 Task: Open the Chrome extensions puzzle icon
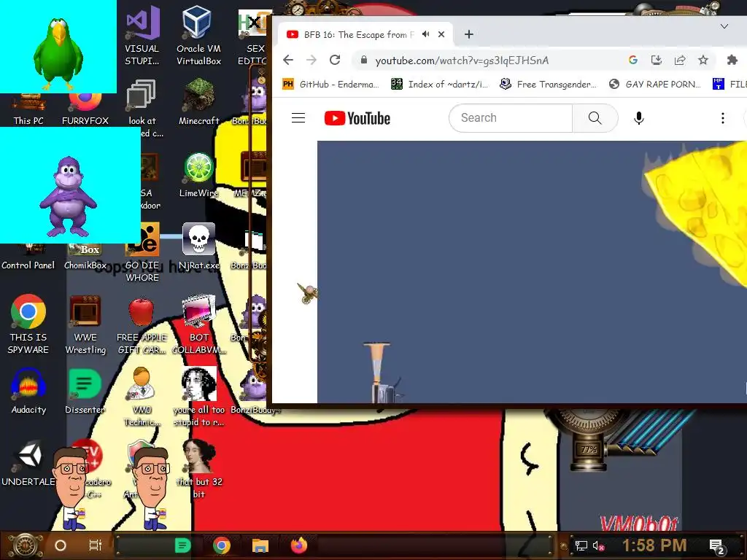click(x=732, y=60)
